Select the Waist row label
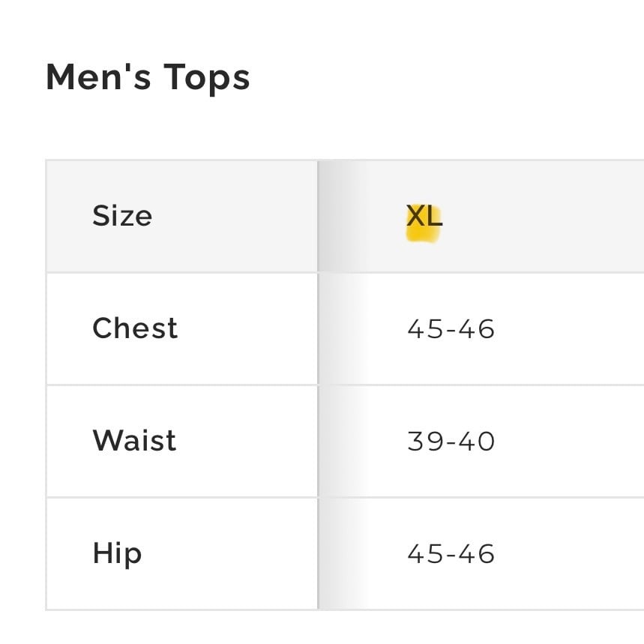The image size is (644, 644). (135, 441)
